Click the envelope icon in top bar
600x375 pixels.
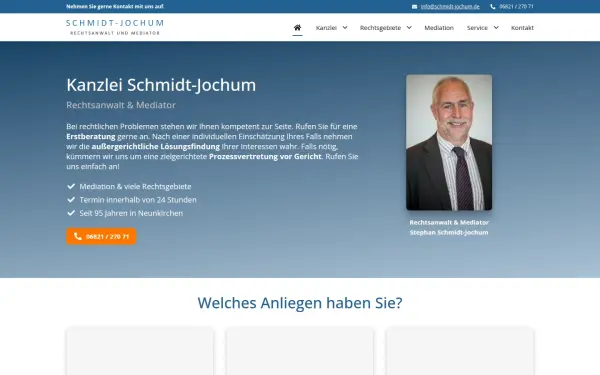(x=414, y=7)
